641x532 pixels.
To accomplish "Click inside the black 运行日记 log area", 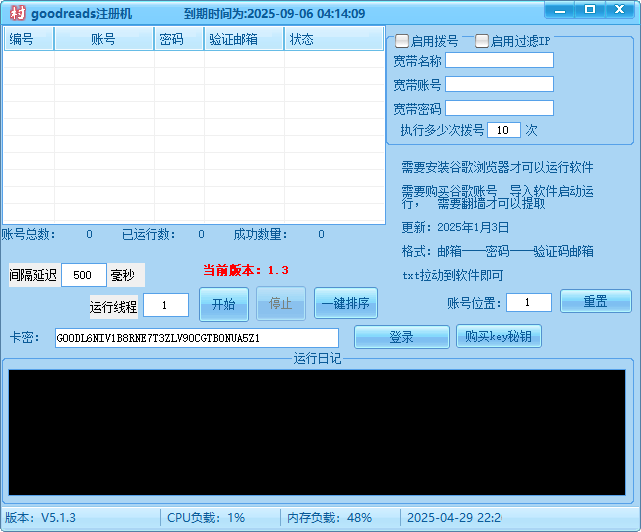I will tap(317, 432).
